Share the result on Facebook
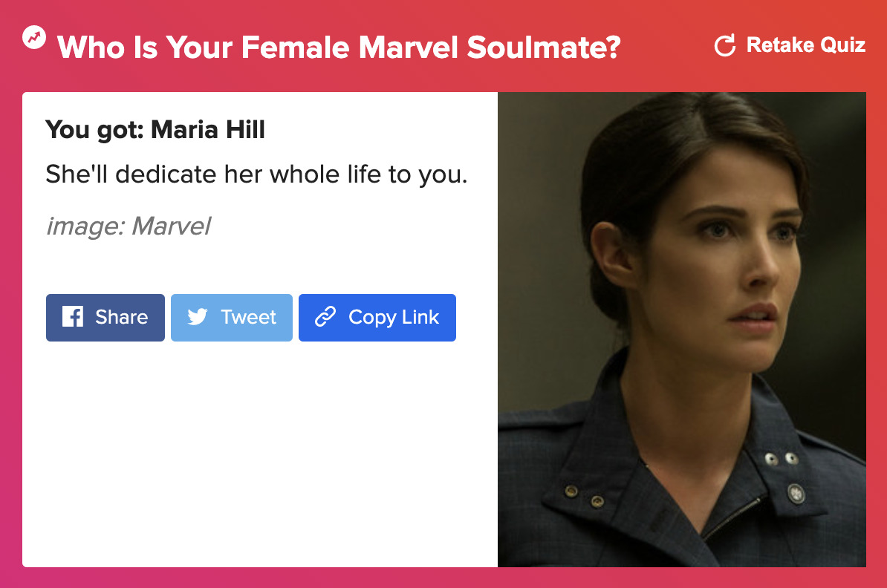Screen dimensions: 887x588 [x=105, y=317]
